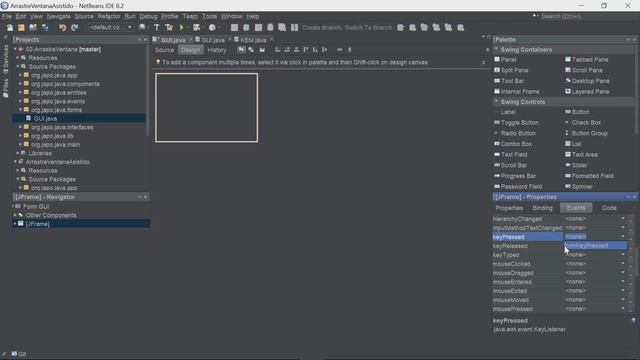The image size is (640, 360).
Task: Click Change vertical resizability icon
Action: point(350,50)
